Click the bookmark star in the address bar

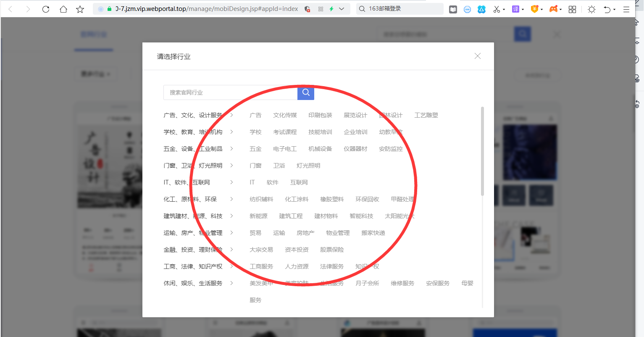[80, 9]
